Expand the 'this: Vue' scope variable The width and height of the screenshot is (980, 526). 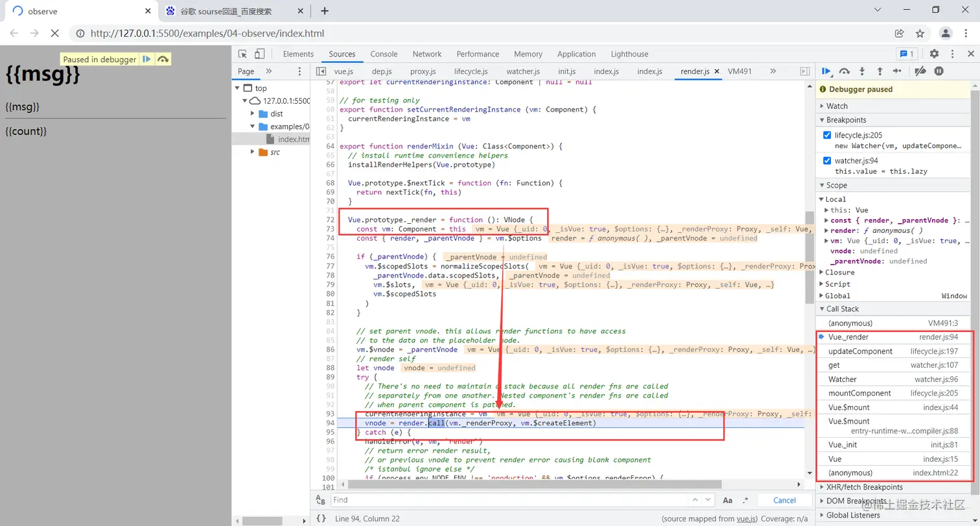click(x=826, y=210)
